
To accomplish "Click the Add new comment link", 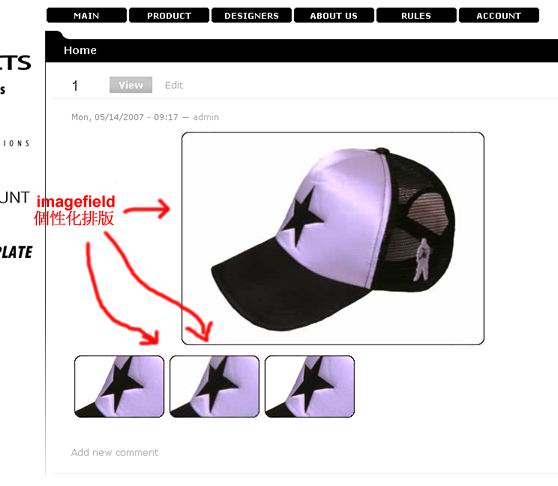I will (114, 453).
